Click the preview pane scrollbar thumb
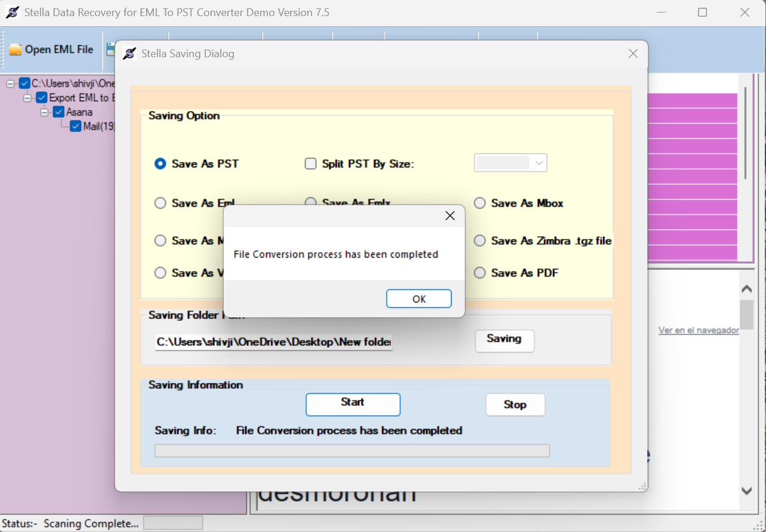The width and height of the screenshot is (766, 532). click(x=746, y=314)
